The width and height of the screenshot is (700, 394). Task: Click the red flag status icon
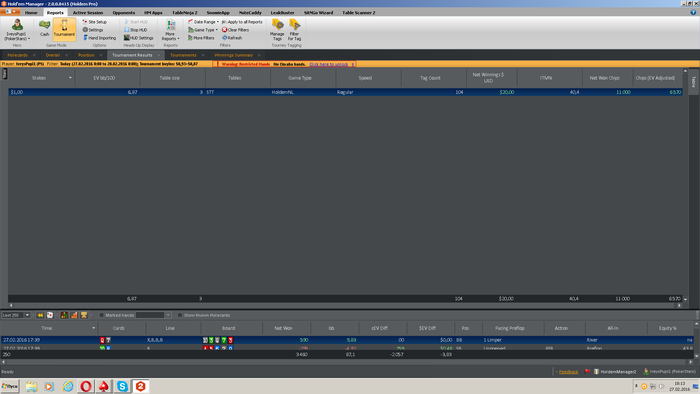coord(588,371)
